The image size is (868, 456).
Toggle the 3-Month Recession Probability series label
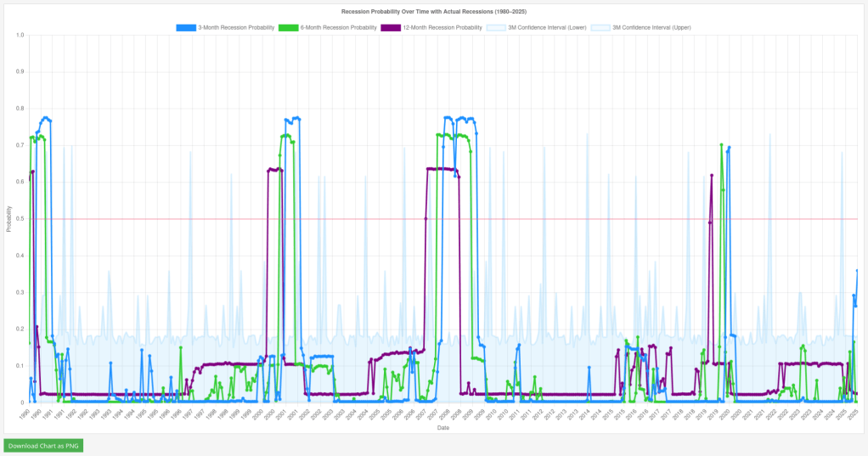(236, 28)
